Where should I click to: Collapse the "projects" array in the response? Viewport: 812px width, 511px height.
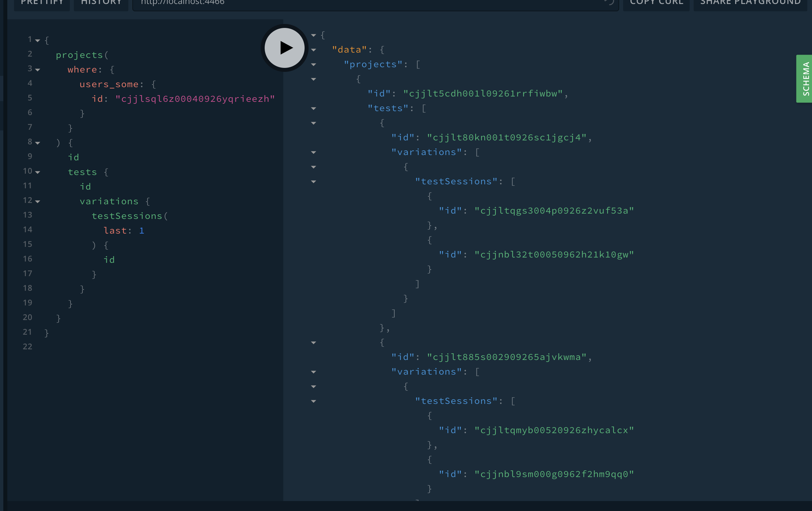(314, 64)
